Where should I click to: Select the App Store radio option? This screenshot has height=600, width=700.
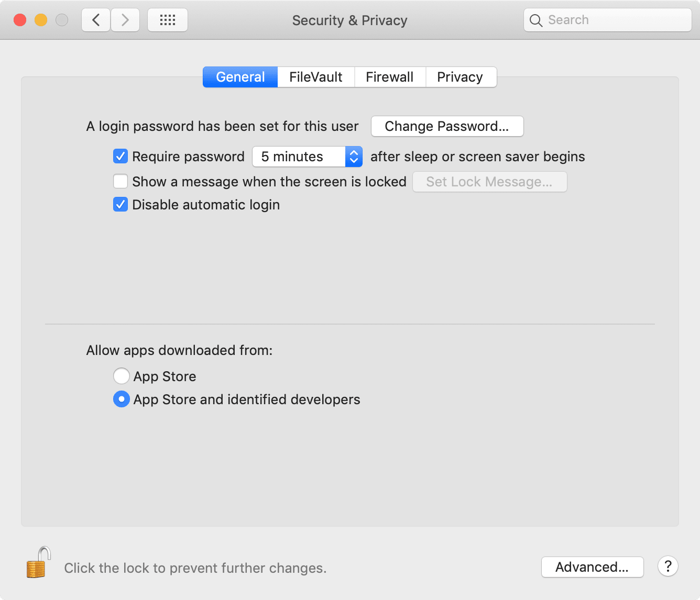click(x=122, y=376)
